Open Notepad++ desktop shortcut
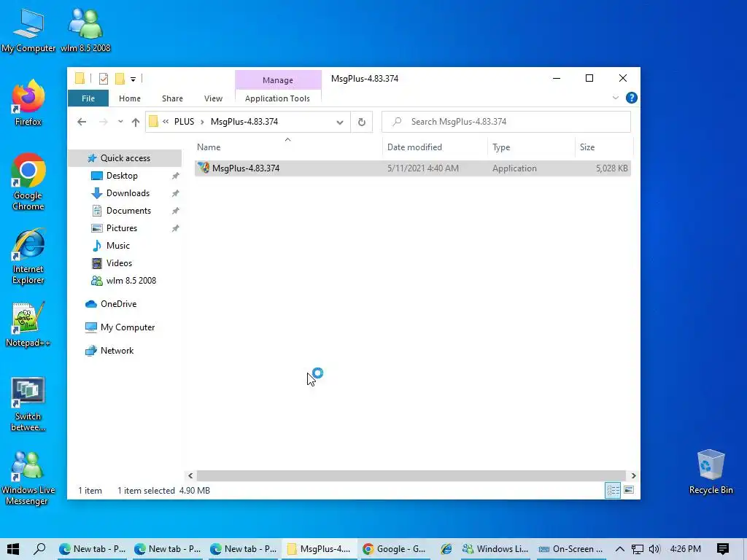The image size is (747, 560). (28, 324)
